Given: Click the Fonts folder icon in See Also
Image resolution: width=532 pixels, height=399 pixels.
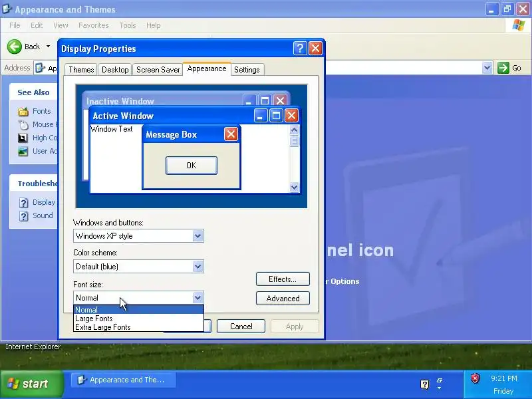Looking at the screenshot, I should click(23, 111).
